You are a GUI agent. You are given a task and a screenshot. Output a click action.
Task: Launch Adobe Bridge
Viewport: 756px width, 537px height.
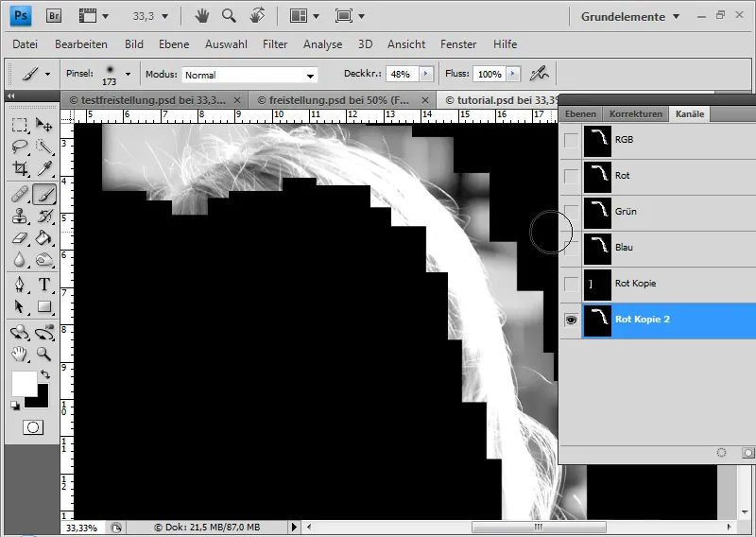pos(54,16)
